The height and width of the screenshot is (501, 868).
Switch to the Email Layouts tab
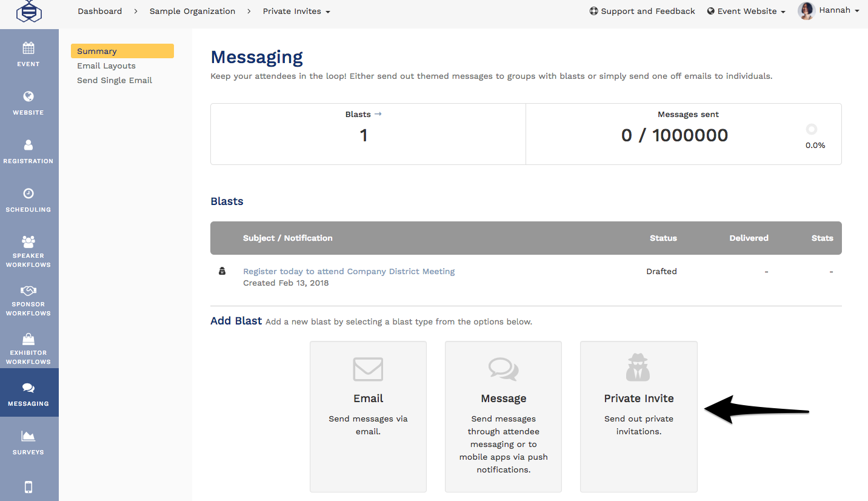pos(106,66)
